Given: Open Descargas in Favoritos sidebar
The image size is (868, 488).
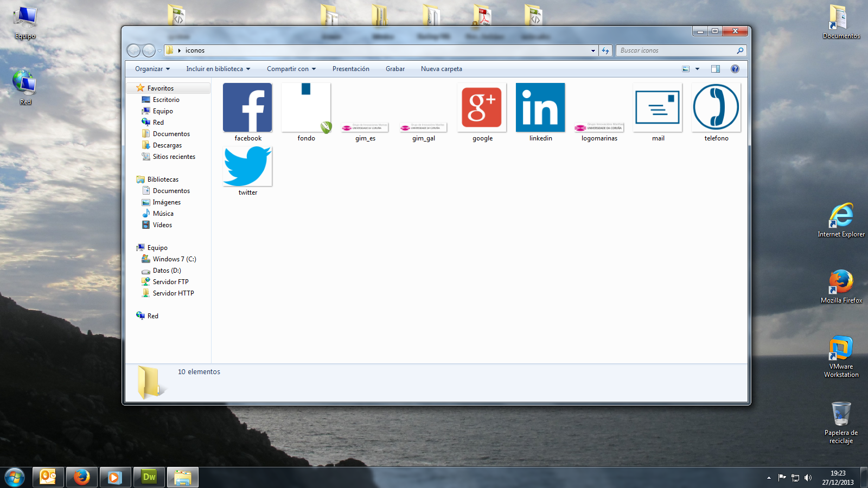Looking at the screenshot, I should [x=167, y=145].
